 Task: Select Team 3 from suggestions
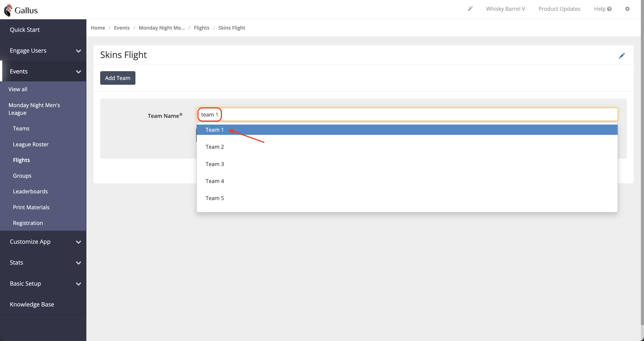[407, 164]
